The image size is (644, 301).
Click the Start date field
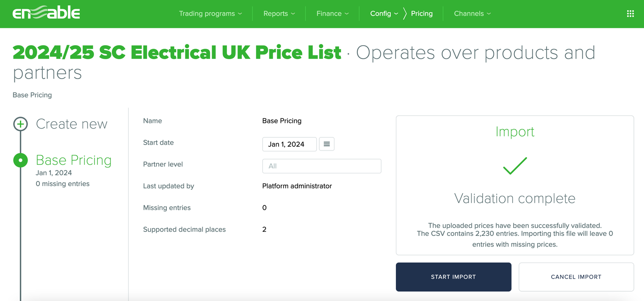pos(289,144)
